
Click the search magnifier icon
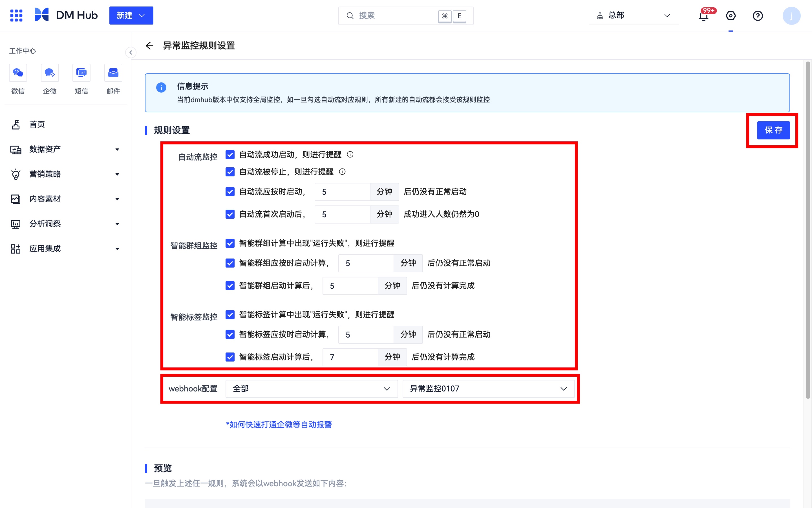point(350,16)
